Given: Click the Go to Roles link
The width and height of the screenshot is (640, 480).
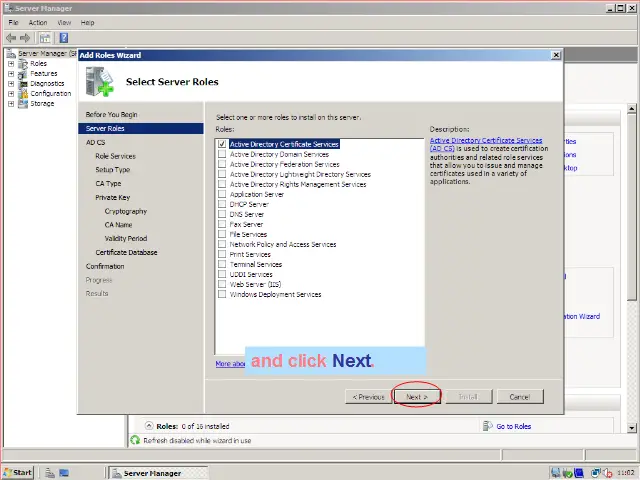Looking at the screenshot, I should 513,426.
